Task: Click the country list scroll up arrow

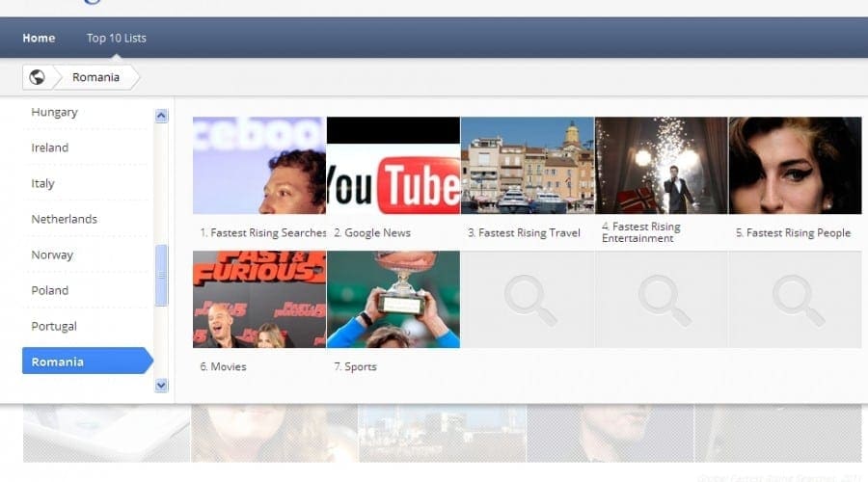Action: pyautogui.click(x=161, y=116)
